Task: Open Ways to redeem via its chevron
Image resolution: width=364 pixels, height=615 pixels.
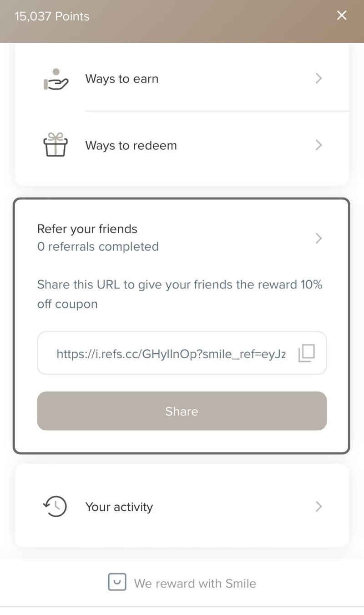Action: click(319, 145)
